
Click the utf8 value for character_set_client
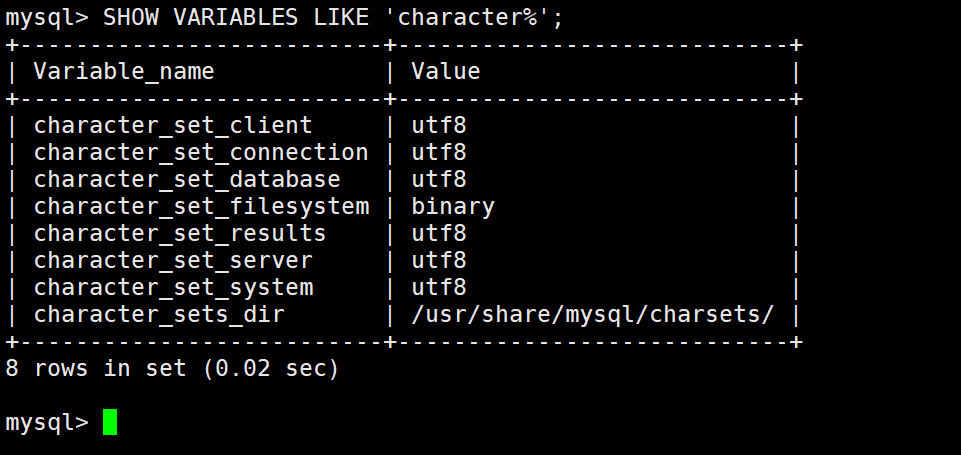(x=439, y=125)
